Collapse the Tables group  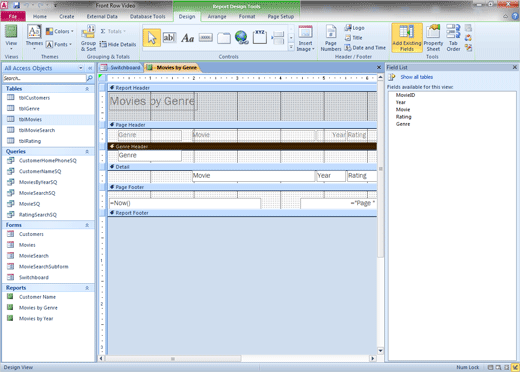pyautogui.click(x=87, y=89)
